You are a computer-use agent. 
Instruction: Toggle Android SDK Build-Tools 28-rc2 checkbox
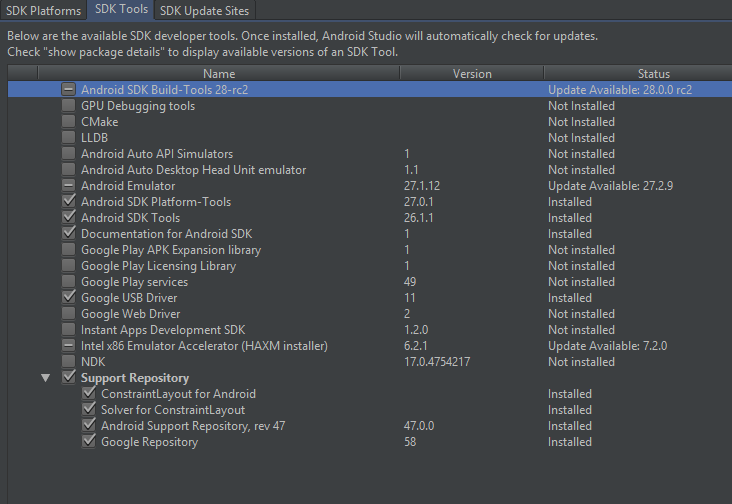click(x=68, y=90)
